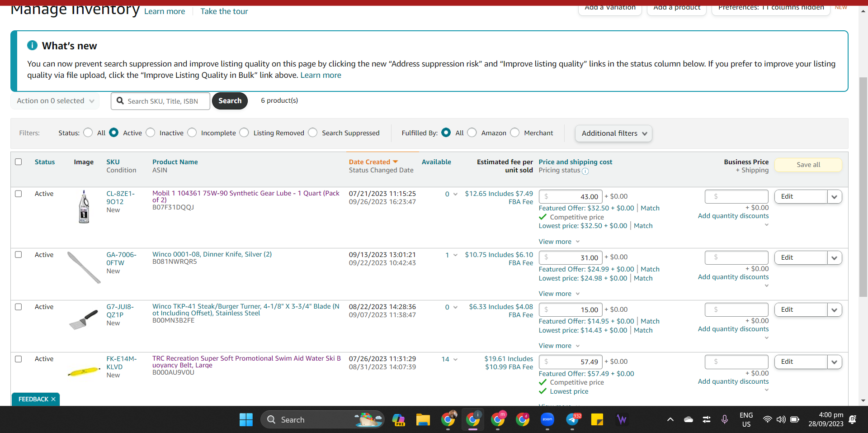Tick the select-all checkbox in table header
The height and width of the screenshot is (433, 868).
[19, 162]
